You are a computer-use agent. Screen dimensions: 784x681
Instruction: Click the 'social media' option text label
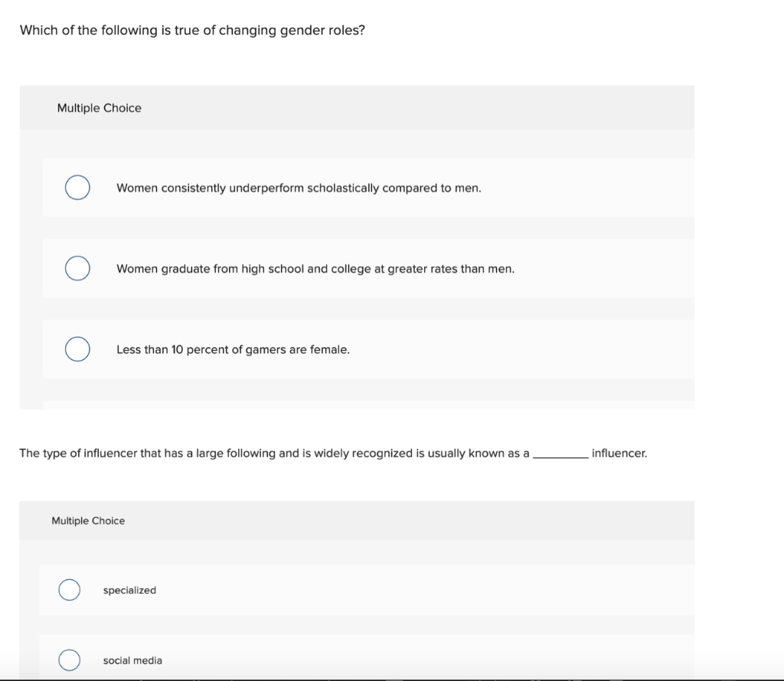[133, 660]
